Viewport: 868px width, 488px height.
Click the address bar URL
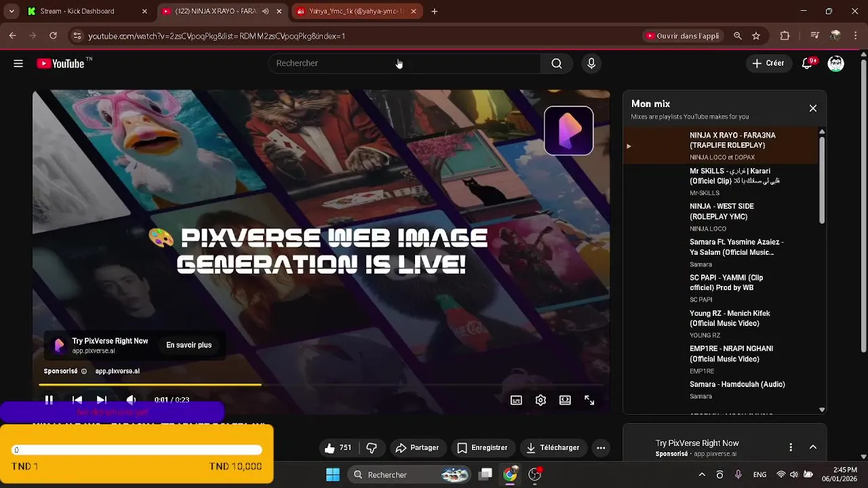coord(217,36)
